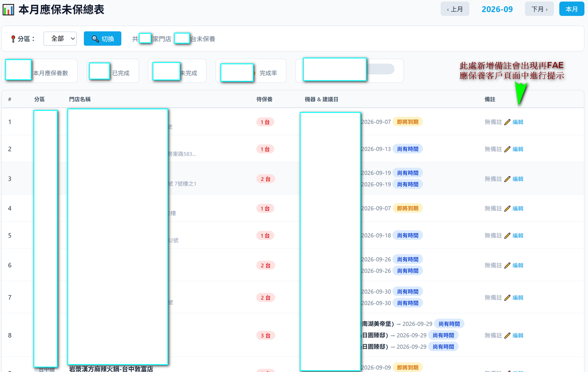Jump to current month with 本月

click(x=571, y=9)
